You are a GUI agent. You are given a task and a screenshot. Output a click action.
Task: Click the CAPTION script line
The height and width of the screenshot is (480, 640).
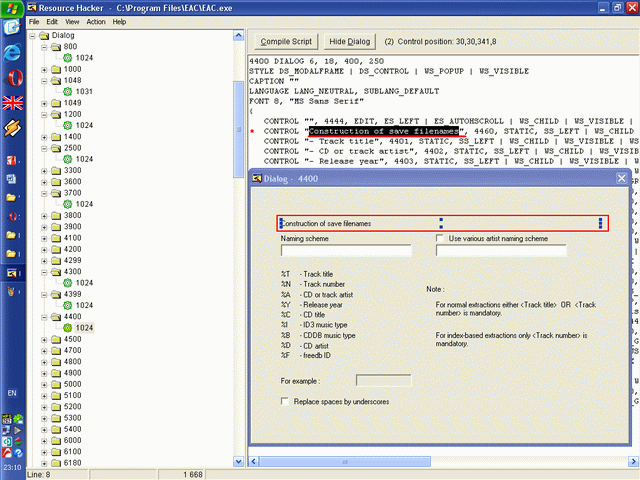click(274, 81)
